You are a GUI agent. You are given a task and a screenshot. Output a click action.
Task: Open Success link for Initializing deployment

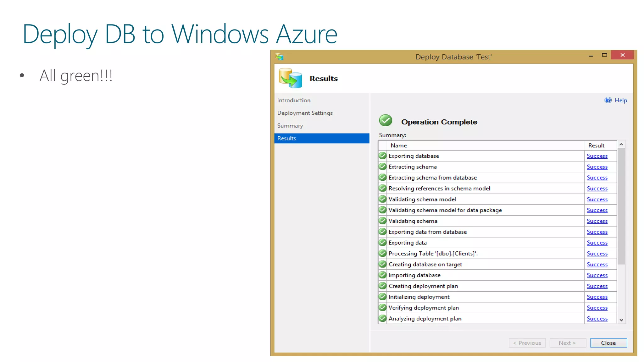pos(597,297)
